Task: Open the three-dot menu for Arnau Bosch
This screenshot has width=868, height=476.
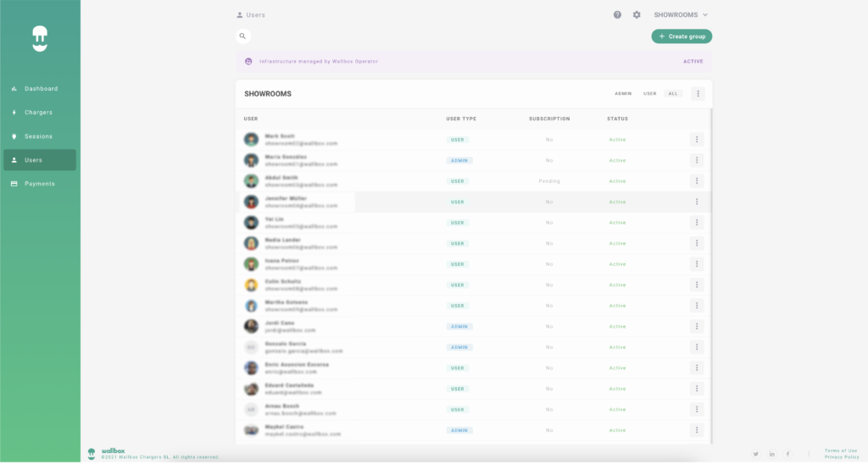Action: click(697, 409)
